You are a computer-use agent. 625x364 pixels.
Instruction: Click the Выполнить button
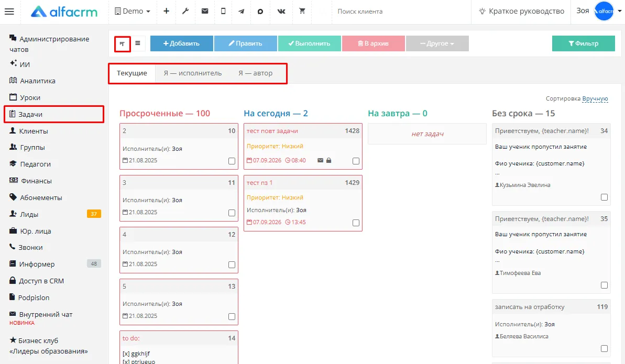[x=309, y=43]
